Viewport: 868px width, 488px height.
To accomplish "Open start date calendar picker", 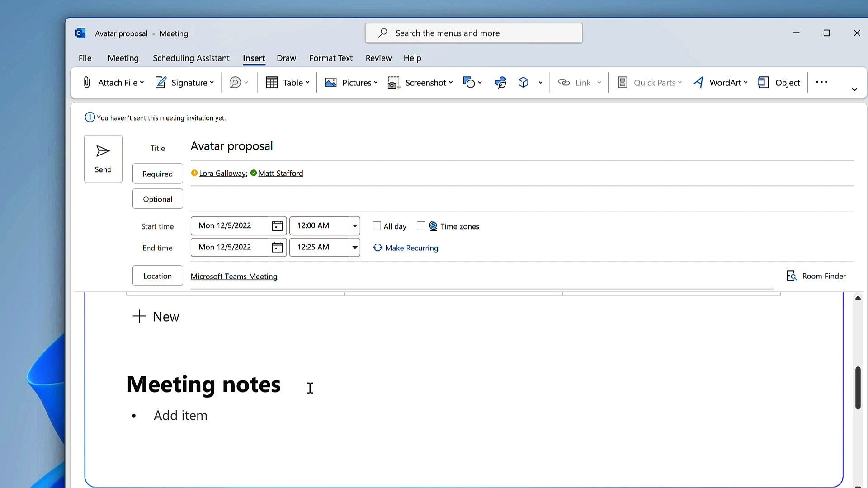I will [x=277, y=226].
